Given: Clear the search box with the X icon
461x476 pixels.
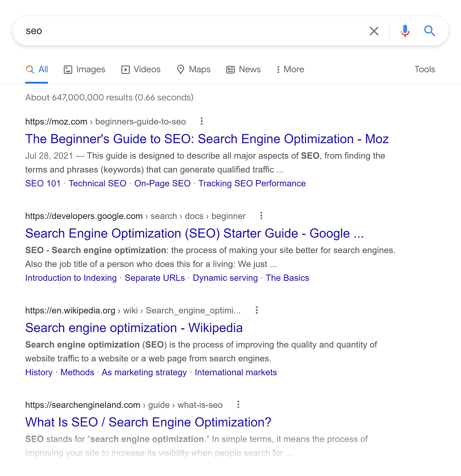Looking at the screenshot, I should [x=374, y=31].
